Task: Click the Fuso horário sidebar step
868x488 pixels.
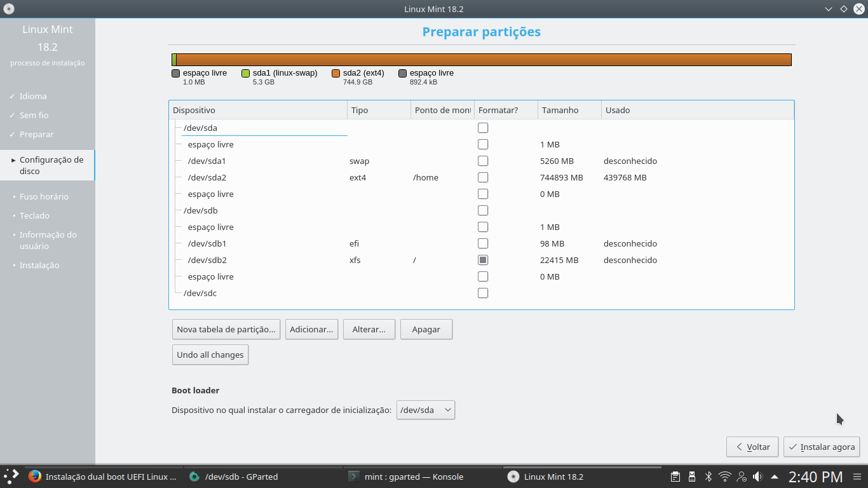Action: [44, 196]
